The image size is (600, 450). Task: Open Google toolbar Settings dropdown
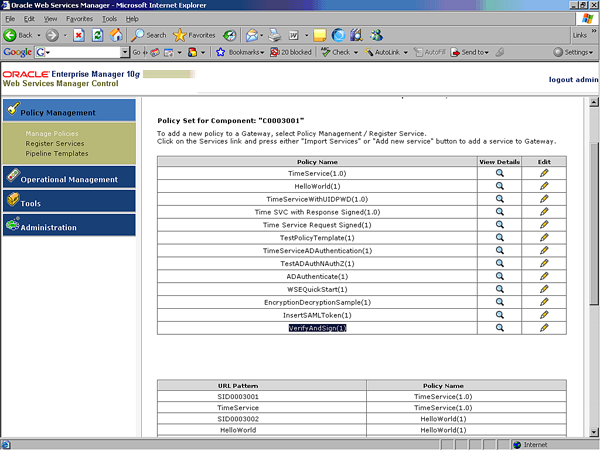574,52
